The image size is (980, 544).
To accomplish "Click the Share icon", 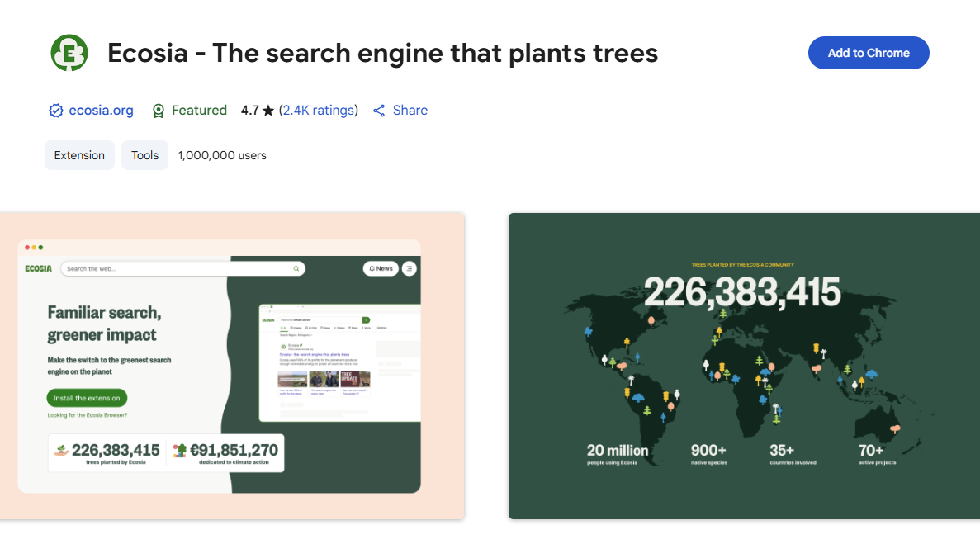I will [x=379, y=111].
